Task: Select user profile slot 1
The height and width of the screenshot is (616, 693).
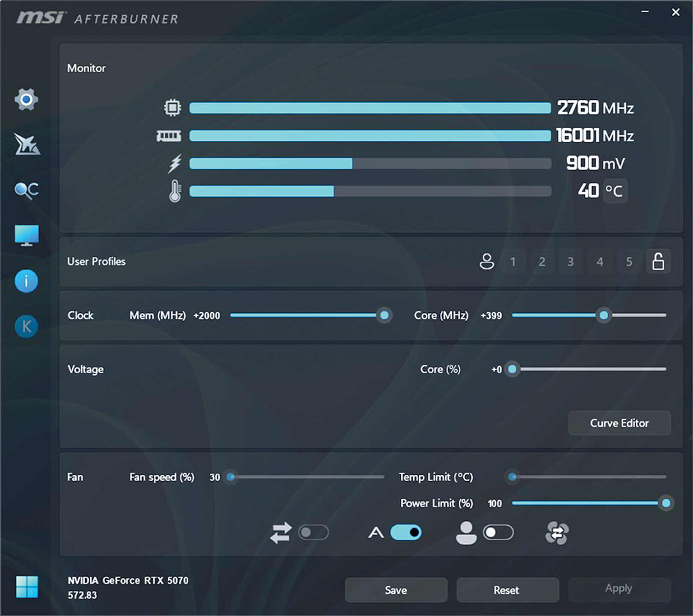Action: click(x=512, y=261)
